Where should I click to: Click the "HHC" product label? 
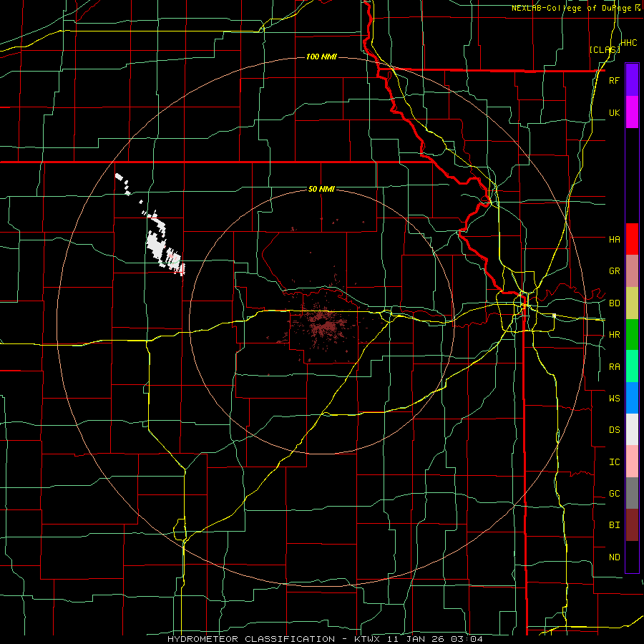[629, 43]
